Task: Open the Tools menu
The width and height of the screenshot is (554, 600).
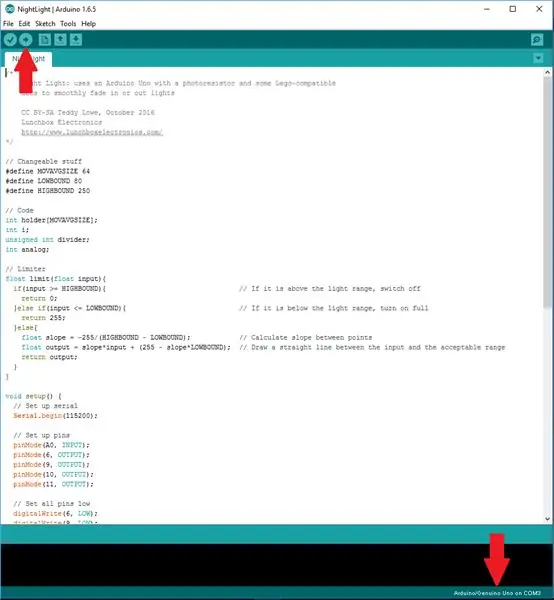Action: pyautogui.click(x=68, y=24)
